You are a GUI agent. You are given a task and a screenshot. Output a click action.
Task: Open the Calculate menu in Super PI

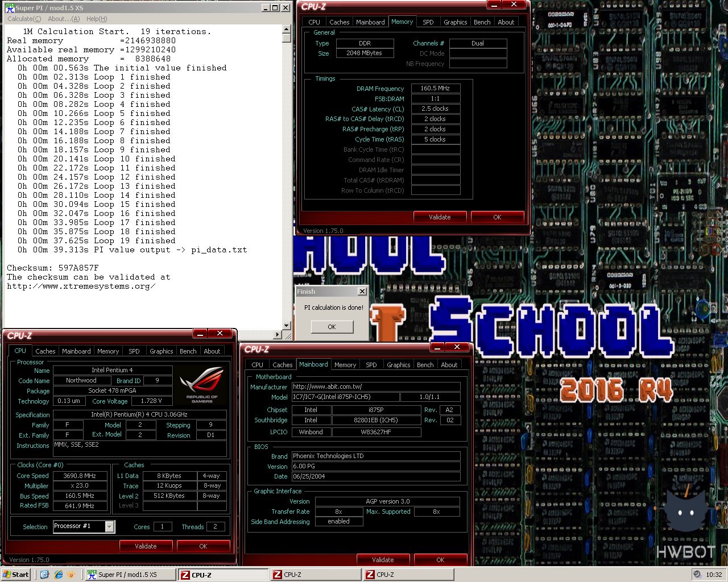[24, 19]
